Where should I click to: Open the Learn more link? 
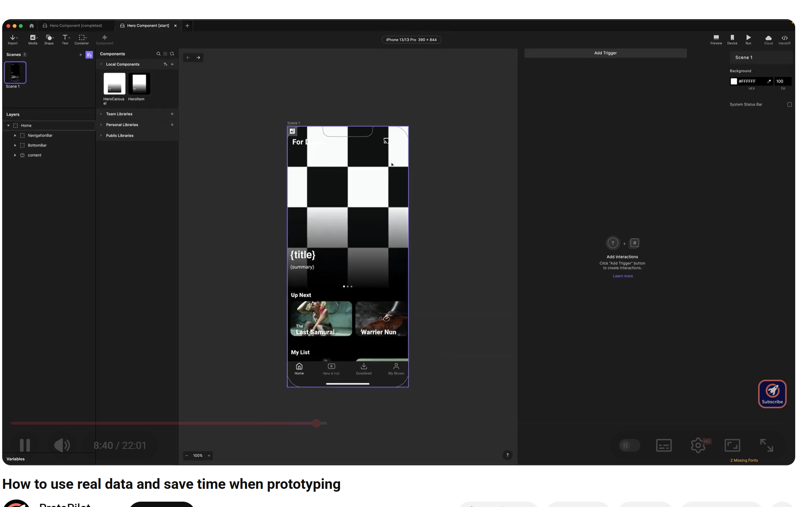[x=623, y=276]
